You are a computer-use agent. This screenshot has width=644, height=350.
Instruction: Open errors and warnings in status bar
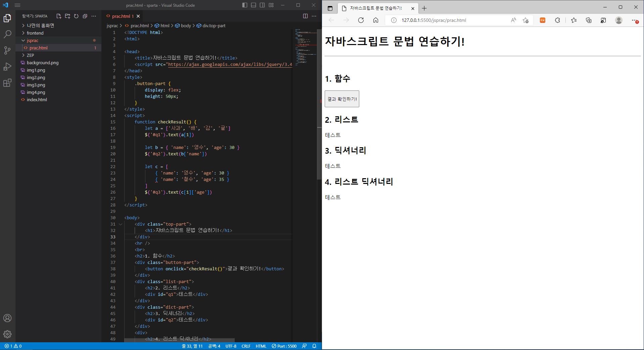tap(13, 346)
